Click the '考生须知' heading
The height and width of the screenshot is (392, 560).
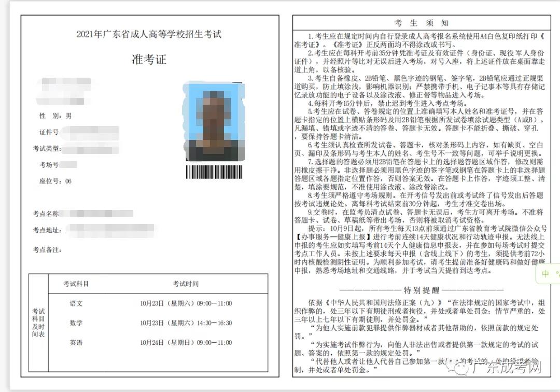(422, 23)
